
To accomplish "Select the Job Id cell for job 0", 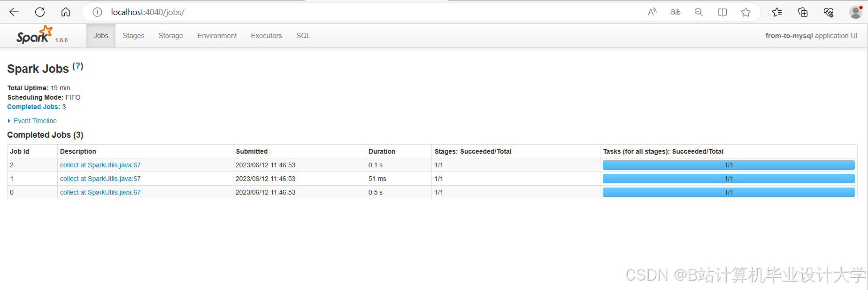I will click(x=32, y=192).
